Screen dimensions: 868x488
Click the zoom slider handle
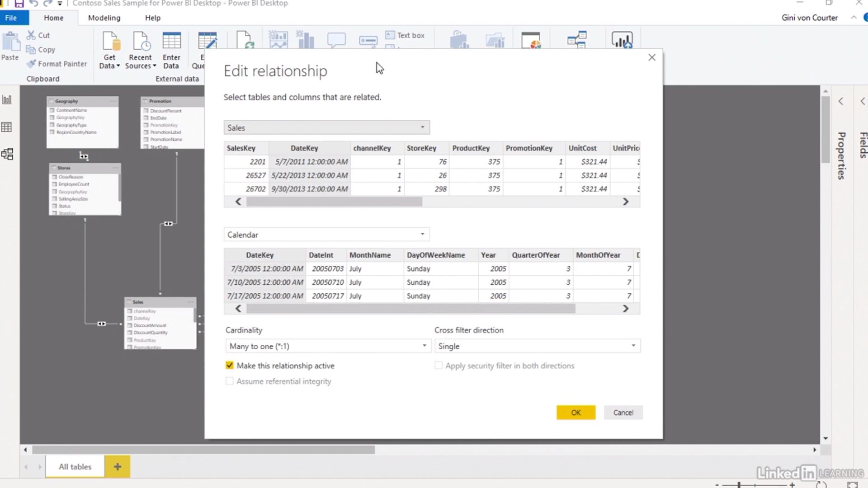tap(739, 485)
